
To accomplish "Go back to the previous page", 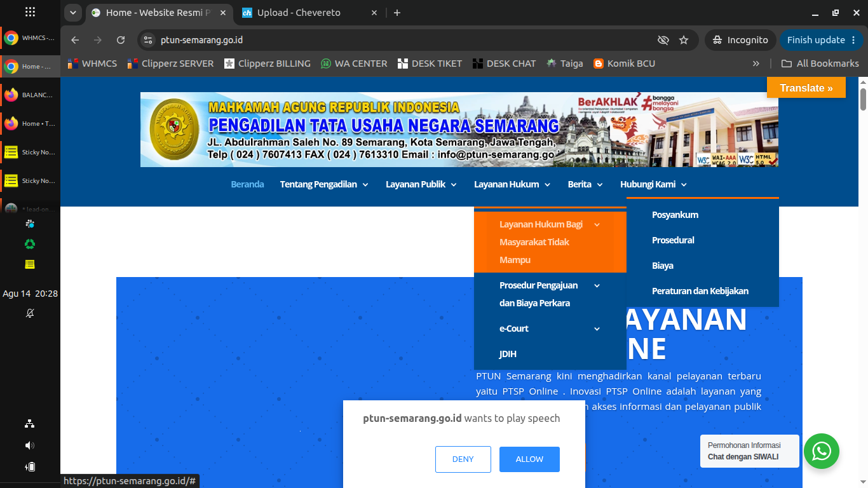I will pos(75,40).
